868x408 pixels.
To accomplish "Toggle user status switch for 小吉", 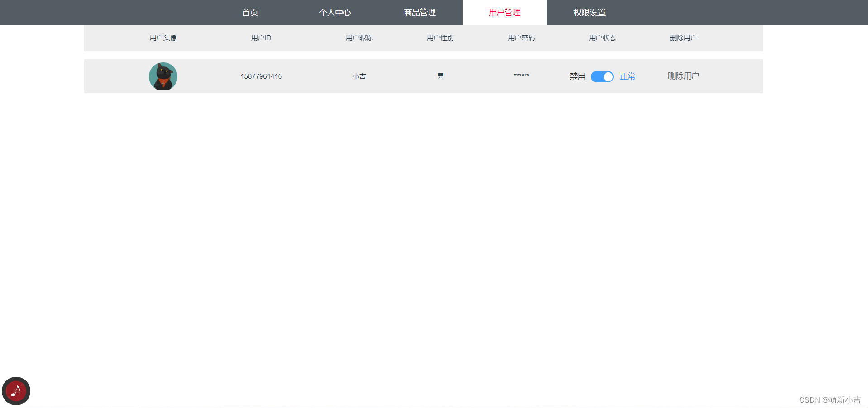I will [602, 76].
